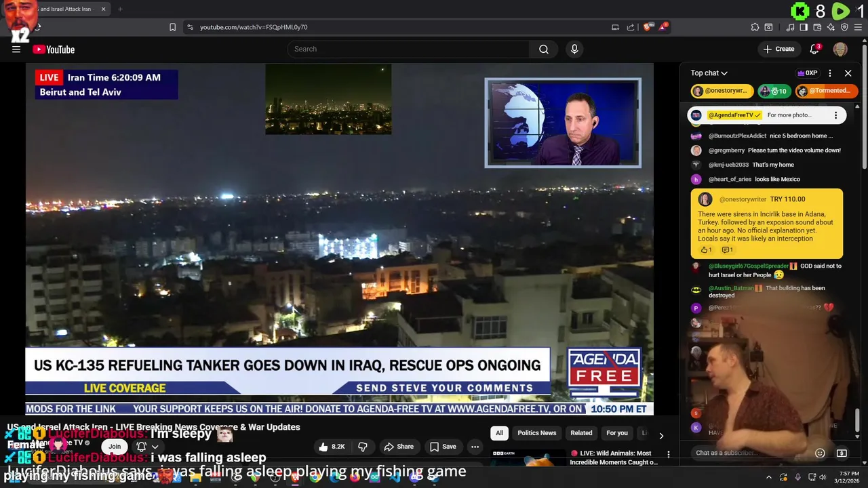Image resolution: width=868 pixels, height=488 pixels.
Task: Click the 0XP crown badge
Action: 807,73
